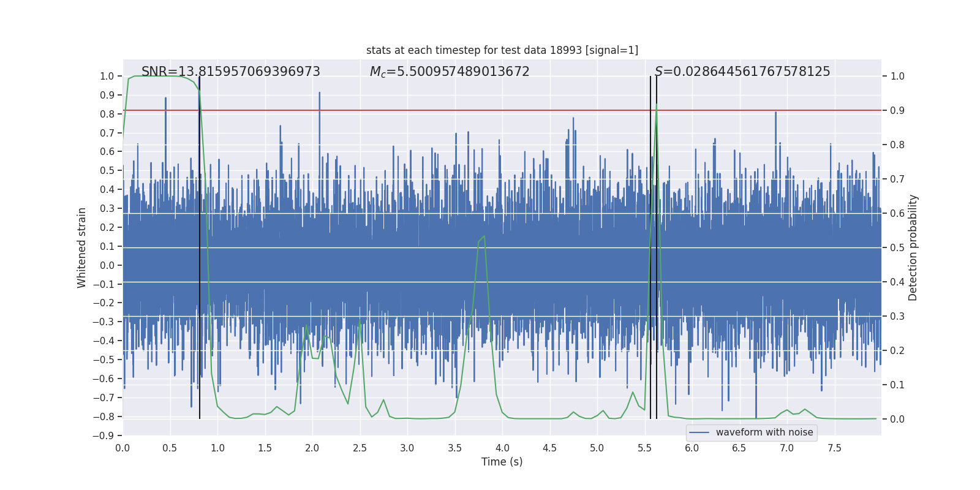Viewport: 980px width, 490px height.
Task: Click the 0.1 tick on the detection probability axis
Action: 897,385
